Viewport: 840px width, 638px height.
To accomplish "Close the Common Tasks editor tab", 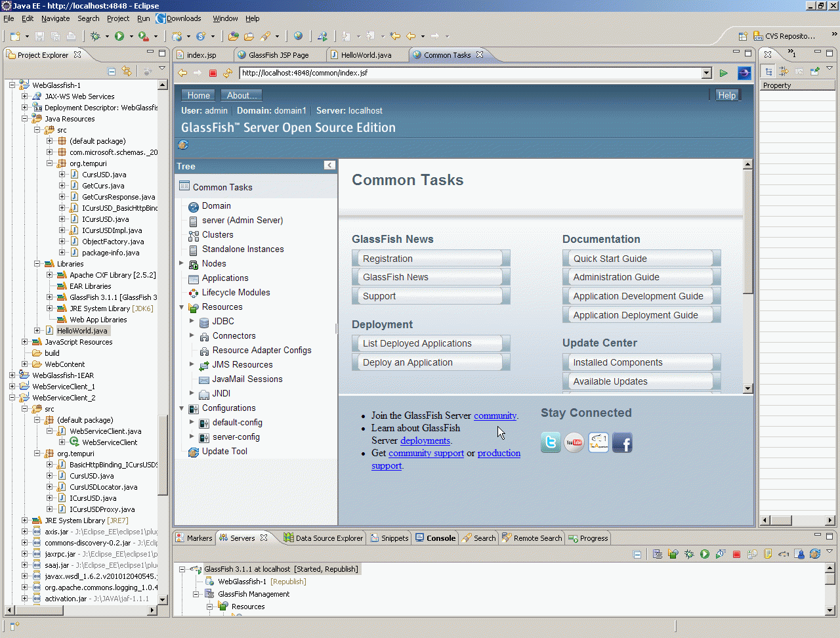I will pos(480,54).
